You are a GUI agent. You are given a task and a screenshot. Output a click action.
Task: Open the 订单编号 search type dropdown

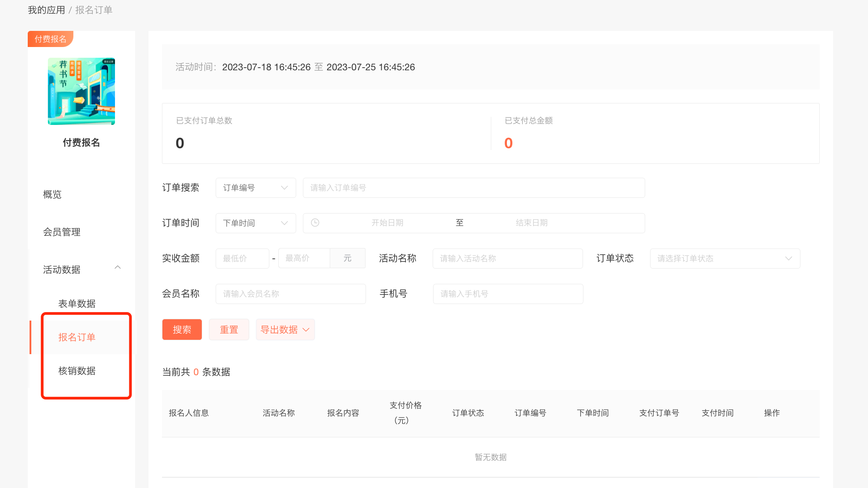coord(255,188)
